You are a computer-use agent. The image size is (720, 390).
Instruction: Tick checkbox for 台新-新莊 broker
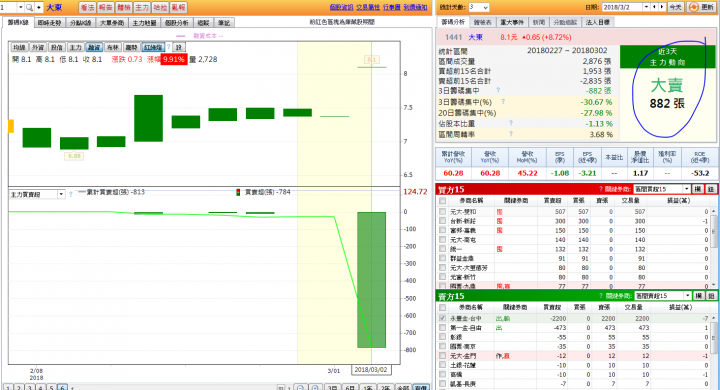pos(442,221)
